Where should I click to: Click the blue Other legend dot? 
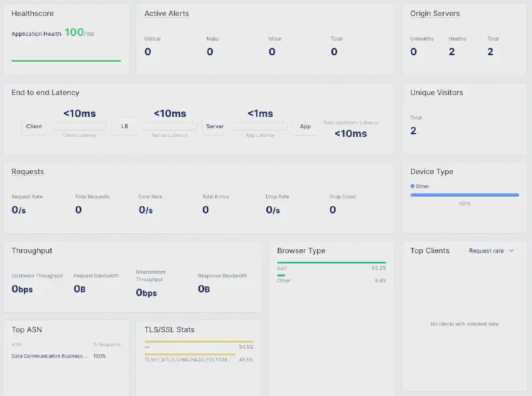coord(412,186)
